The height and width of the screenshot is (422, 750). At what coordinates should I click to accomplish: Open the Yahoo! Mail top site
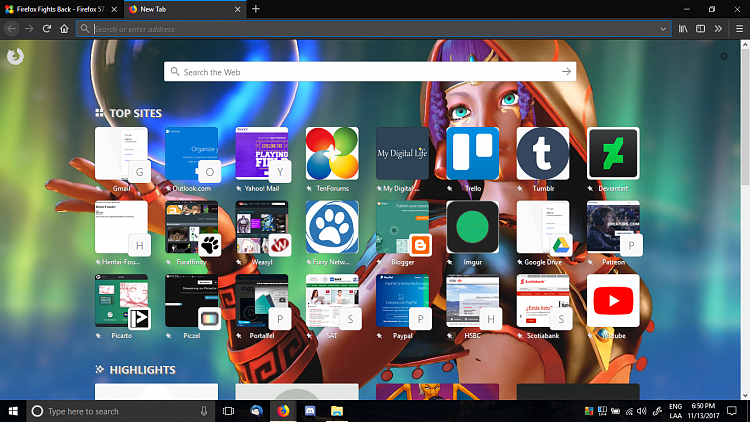pos(262,154)
